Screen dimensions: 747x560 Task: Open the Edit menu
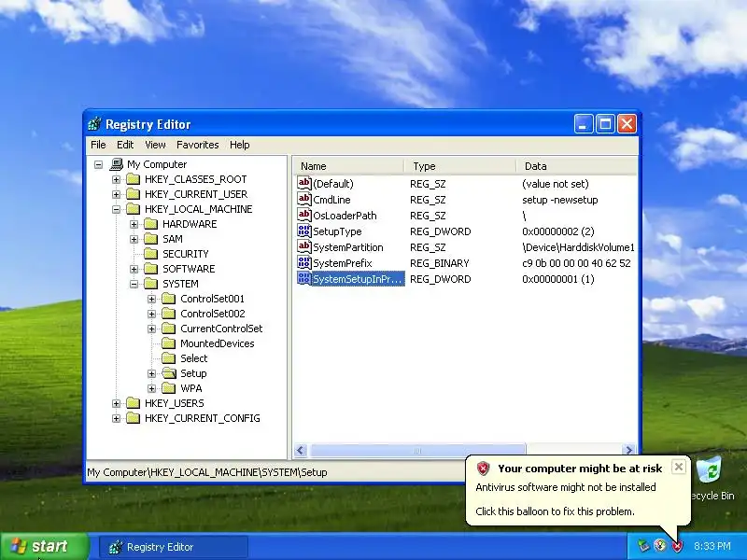pos(125,145)
